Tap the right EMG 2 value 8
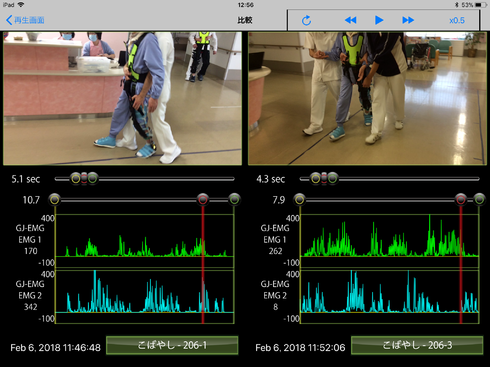The width and height of the screenshot is (490, 367). (x=276, y=307)
